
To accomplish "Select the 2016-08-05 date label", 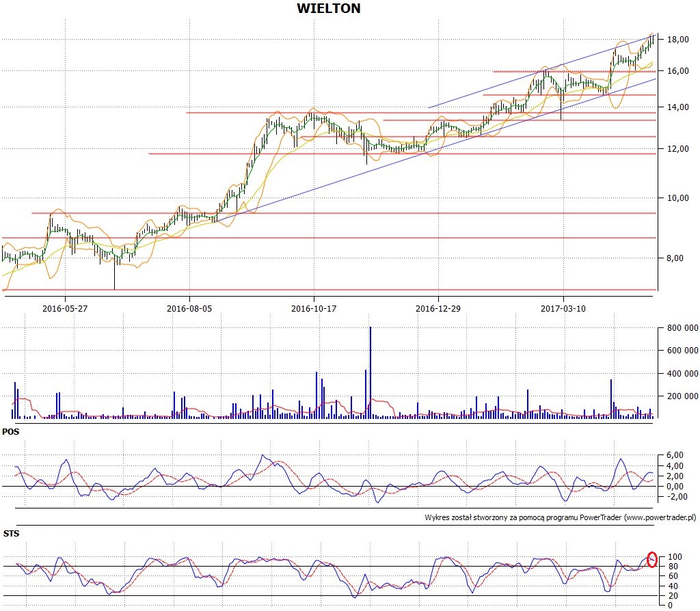I will tap(189, 308).
